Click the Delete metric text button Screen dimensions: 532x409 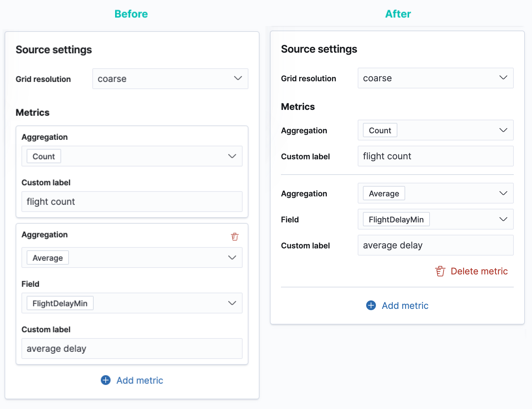(x=479, y=271)
